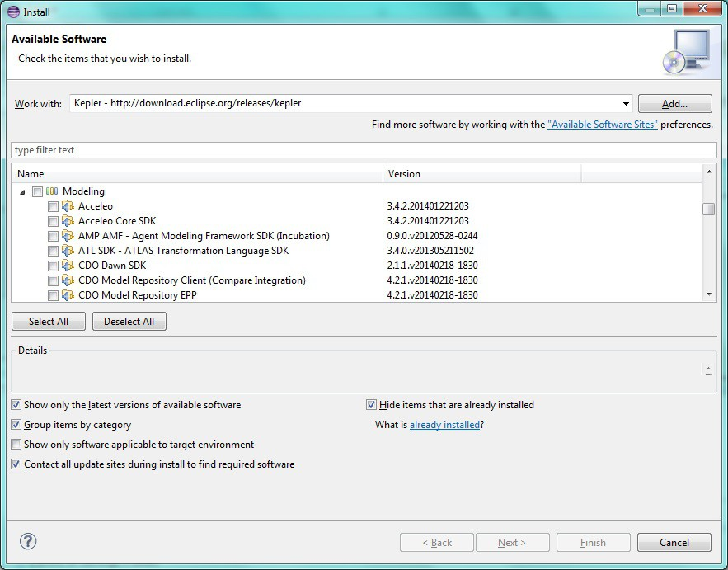Click the Cancel button
Screen dimensions: 728x570
pyautogui.click(x=674, y=542)
